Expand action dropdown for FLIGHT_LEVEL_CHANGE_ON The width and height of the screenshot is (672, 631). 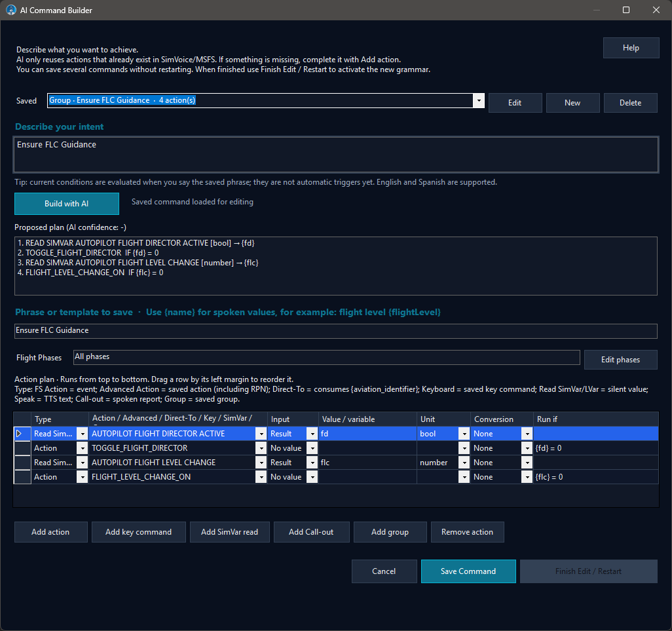[x=261, y=477]
